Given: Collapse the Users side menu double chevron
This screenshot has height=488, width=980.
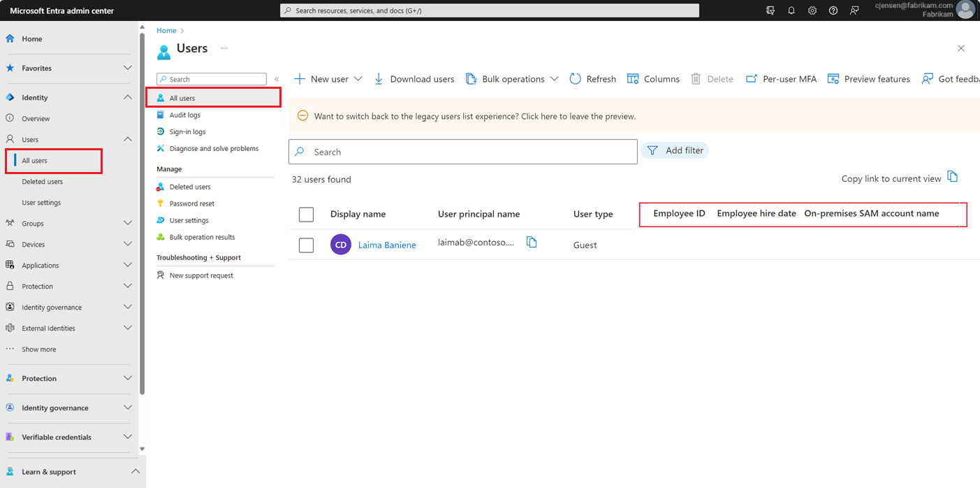Looking at the screenshot, I should [x=277, y=79].
